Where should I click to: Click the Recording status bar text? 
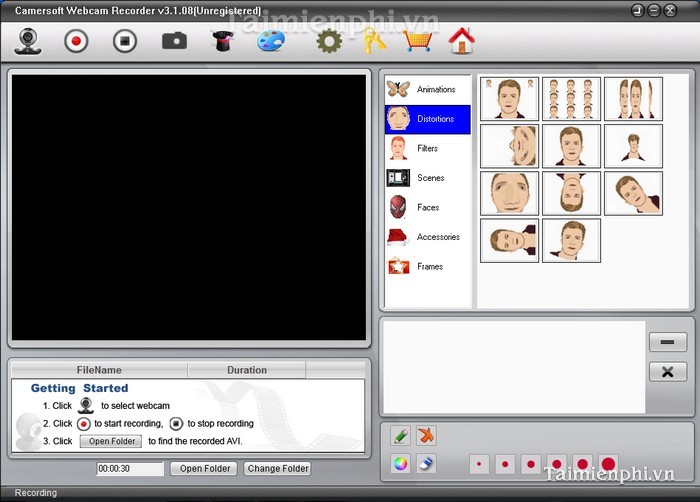[36, 493]
